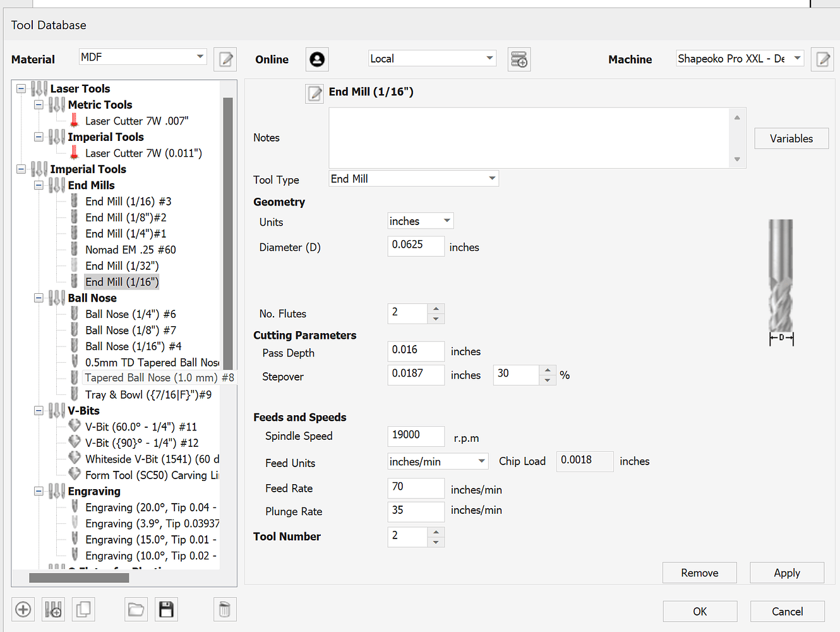840x632 pixels.
Task: Click the horizontal scrollbar of the tool tree
Action: pyautogui.click(x=79, y=578)
